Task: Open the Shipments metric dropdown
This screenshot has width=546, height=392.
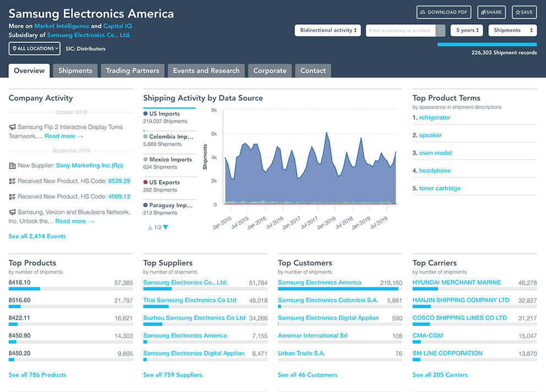Action: point(512,30)
